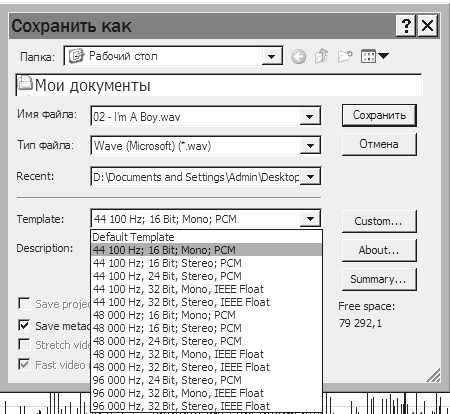Viewport: 450px width, 414px height.
Task: Pick 44 100 Hz 32 Bit Mono IEEE Float
Action: [x=206, y=289]
